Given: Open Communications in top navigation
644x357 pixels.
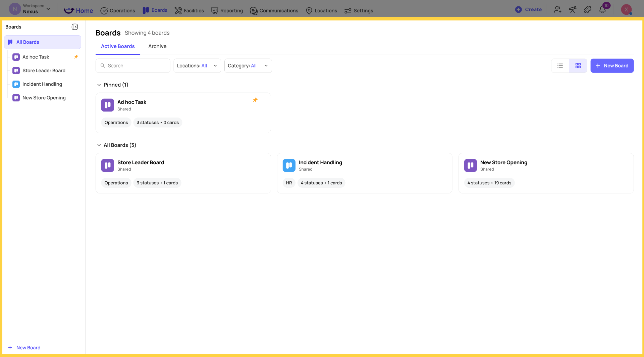Looking at the screenshot, I should click(x=274, y=10).
